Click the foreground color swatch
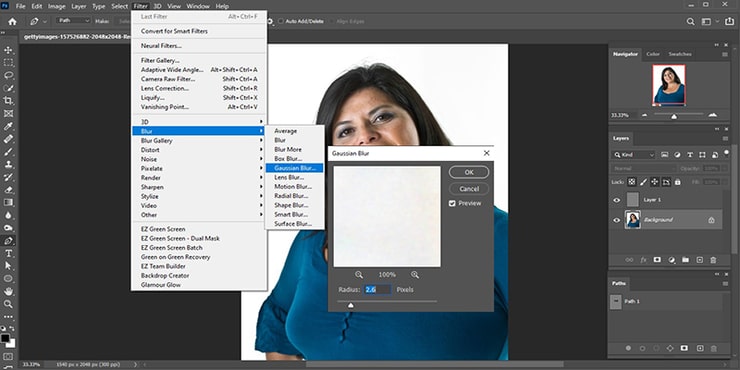740x370 pixels. [x=5, y=338]
